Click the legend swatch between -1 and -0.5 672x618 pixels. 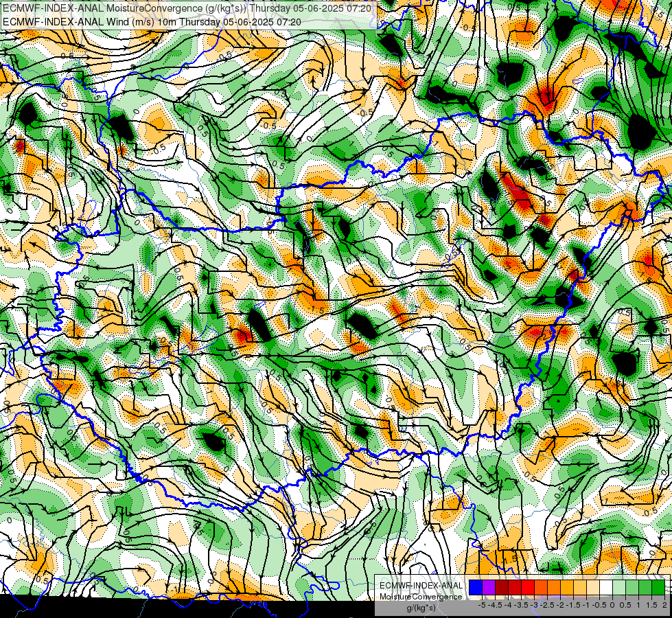[x=593, y=588]
